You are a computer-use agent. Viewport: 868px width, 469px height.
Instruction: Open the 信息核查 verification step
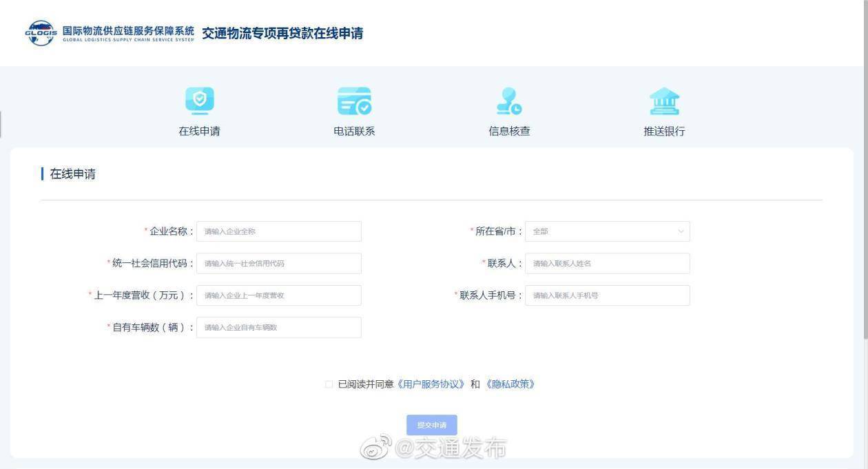[508, 132]
